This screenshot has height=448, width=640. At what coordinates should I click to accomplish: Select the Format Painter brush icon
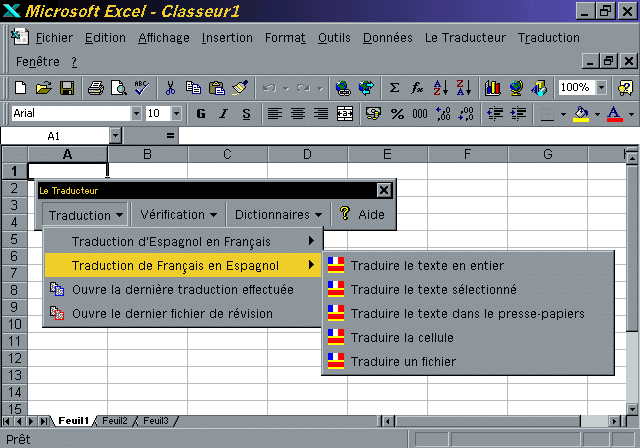(240, 88)
